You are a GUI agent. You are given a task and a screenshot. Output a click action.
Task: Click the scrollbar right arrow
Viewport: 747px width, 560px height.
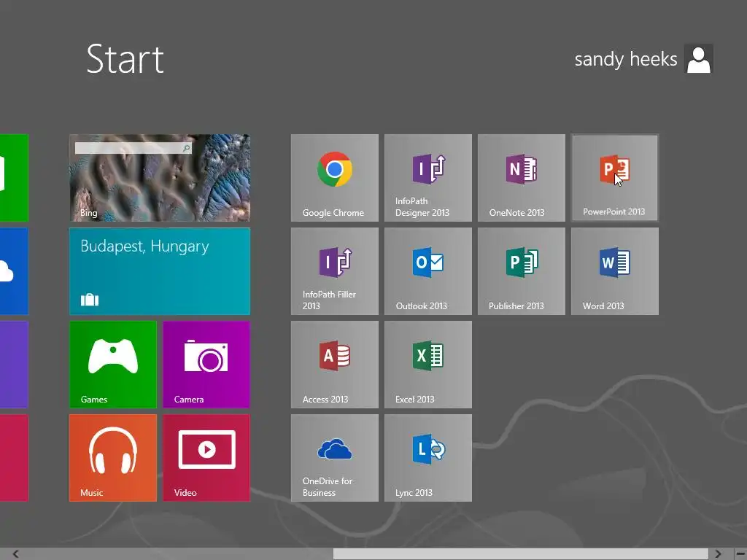(718, 554)
